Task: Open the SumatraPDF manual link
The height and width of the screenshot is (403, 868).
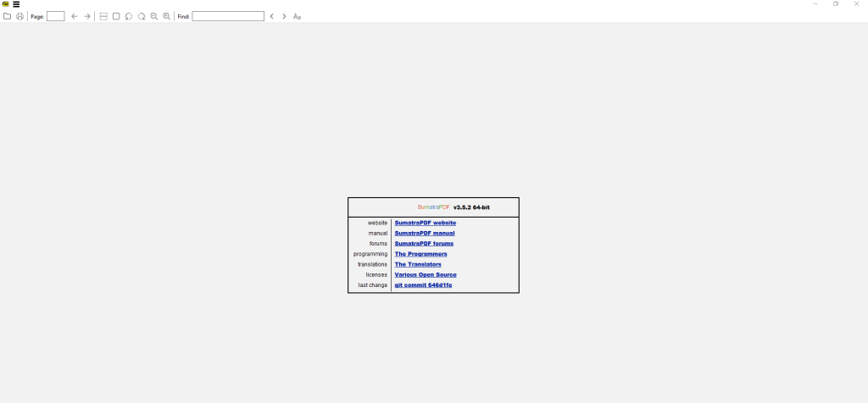Action: [x=425, y=234]
